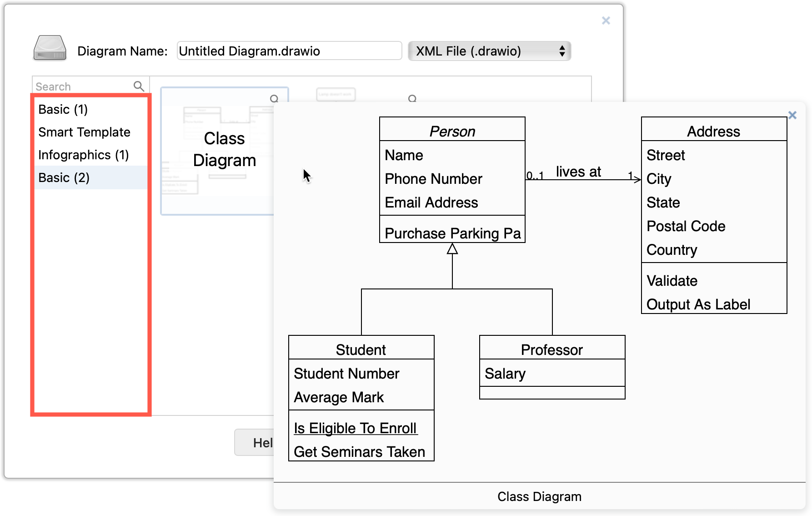This screenshot has width=812, height=516.
Task: Click the disk drive icon near Diagram Name
Action: pyautogui.click(x=50, y=48)
